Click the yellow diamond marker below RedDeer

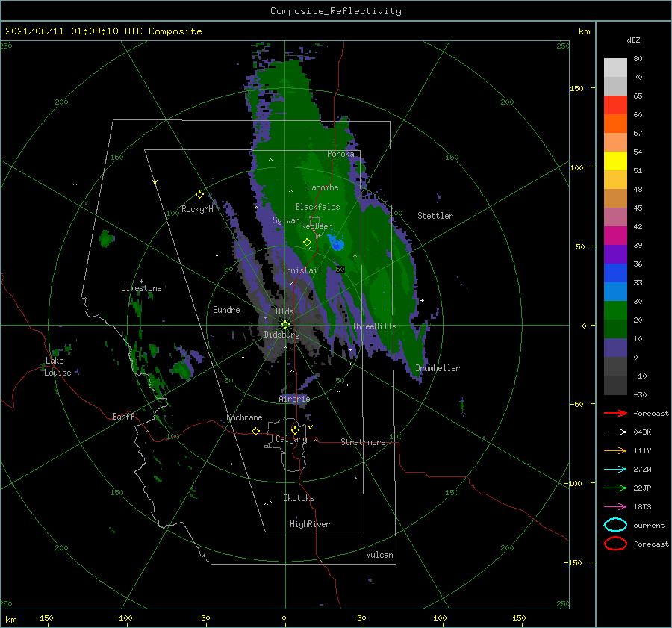[x=307, y=243]
